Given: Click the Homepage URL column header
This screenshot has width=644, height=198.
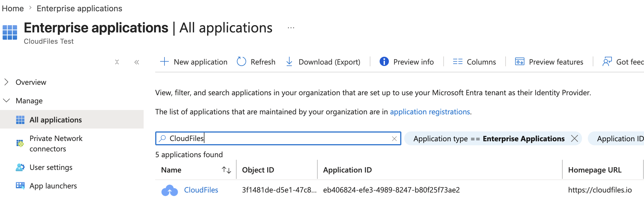Looking at the screenshot, I should [595, 170].
